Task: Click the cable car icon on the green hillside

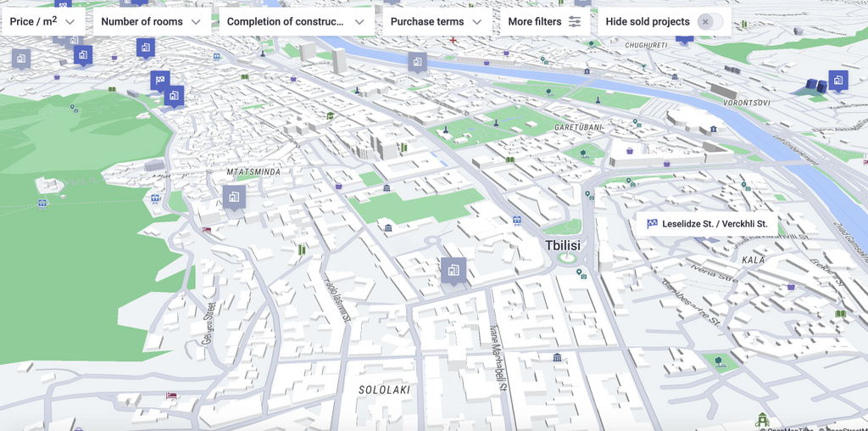Action: pyautogui.click(x=42, y=204)
